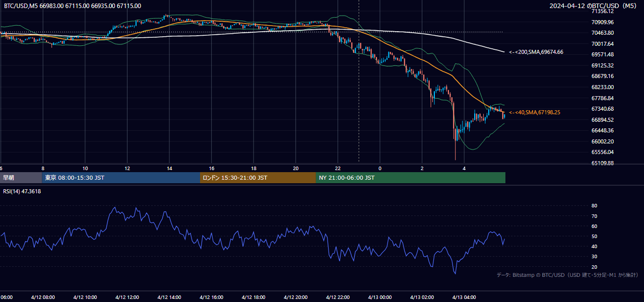Click the 69125.32 price axis label
The height and width of the screenshot is (302, 644).
603,65
